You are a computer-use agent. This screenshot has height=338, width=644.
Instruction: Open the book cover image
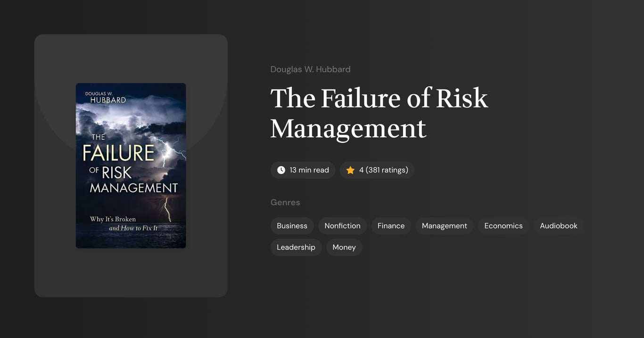click(131, 165)
